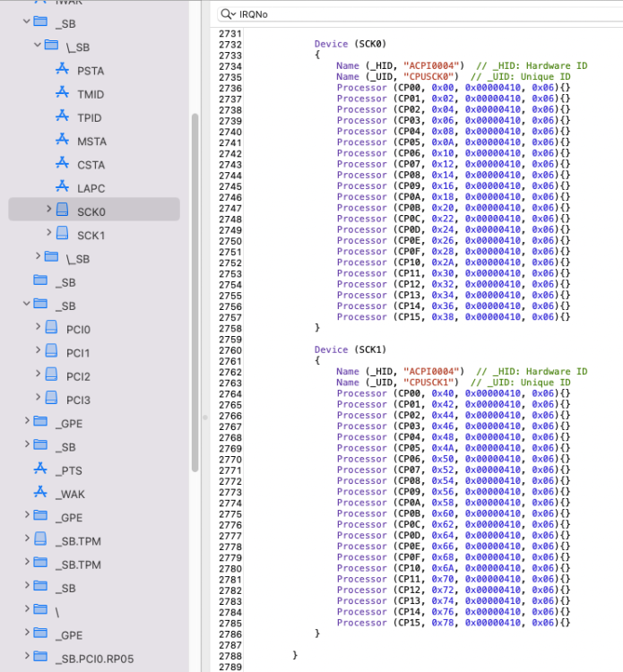
Task: Expand the SCK0 device node
Action: pyautogui.click(x=49, y=209)
